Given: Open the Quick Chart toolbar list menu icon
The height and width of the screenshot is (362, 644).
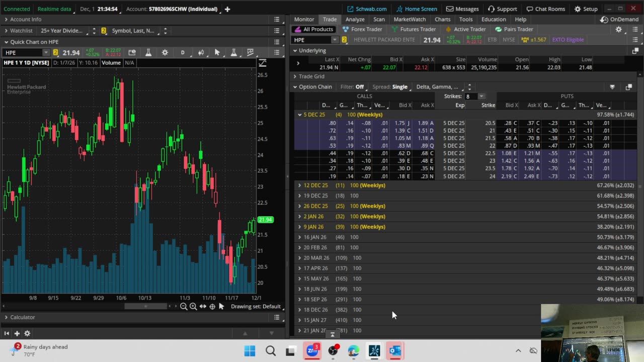Looking at the screenshot, I should pos(276,52).
